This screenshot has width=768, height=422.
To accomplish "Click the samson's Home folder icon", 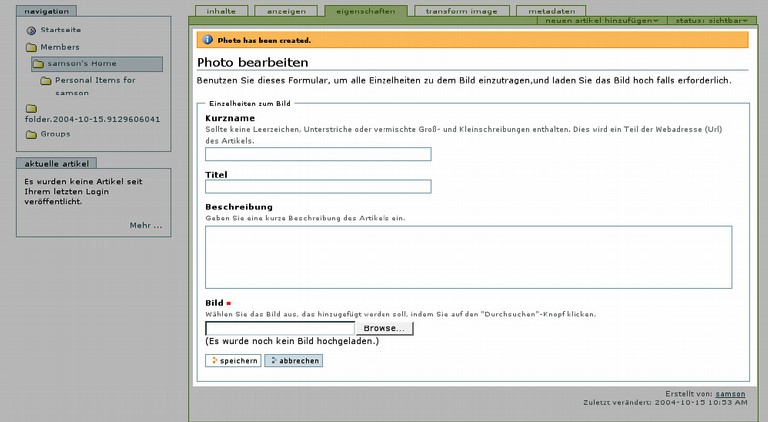I will coord(38,64).
